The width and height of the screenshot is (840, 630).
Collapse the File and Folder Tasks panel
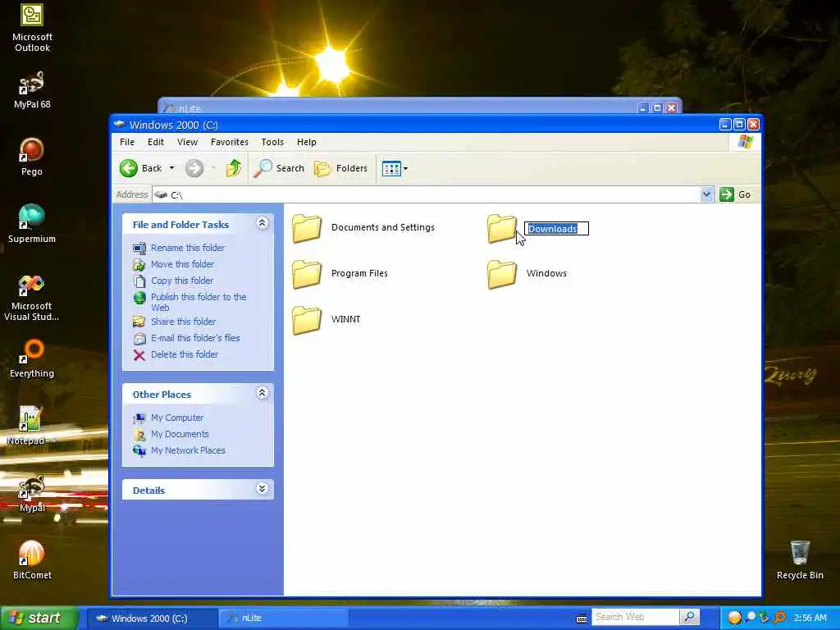click(262, 223)
